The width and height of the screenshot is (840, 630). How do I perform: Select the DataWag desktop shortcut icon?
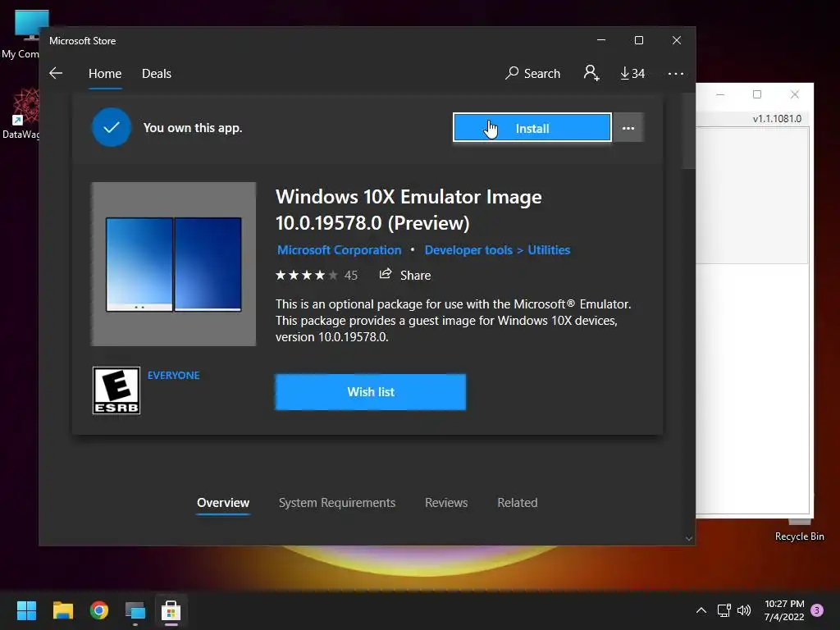[x=21, y=113]
